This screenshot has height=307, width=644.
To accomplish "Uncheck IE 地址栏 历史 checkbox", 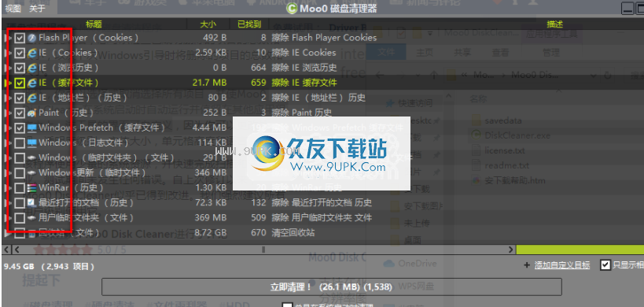I will (x=20, y=98).
